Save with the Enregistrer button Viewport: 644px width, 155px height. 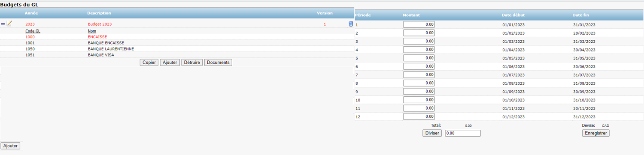click(596, 133)
